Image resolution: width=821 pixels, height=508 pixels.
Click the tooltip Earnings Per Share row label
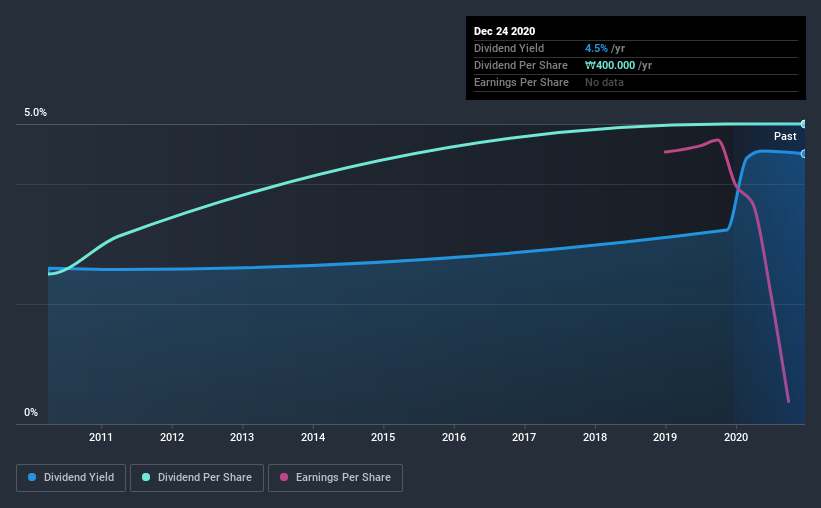tap(521, 82)
